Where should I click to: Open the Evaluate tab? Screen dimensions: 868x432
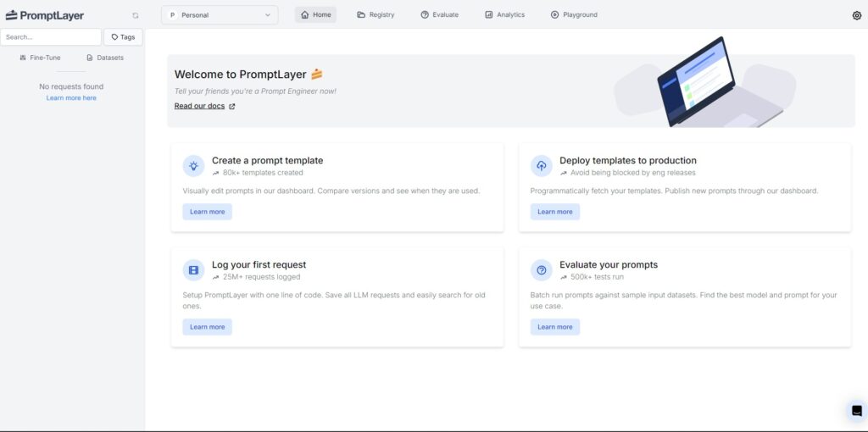coord(440,15)
